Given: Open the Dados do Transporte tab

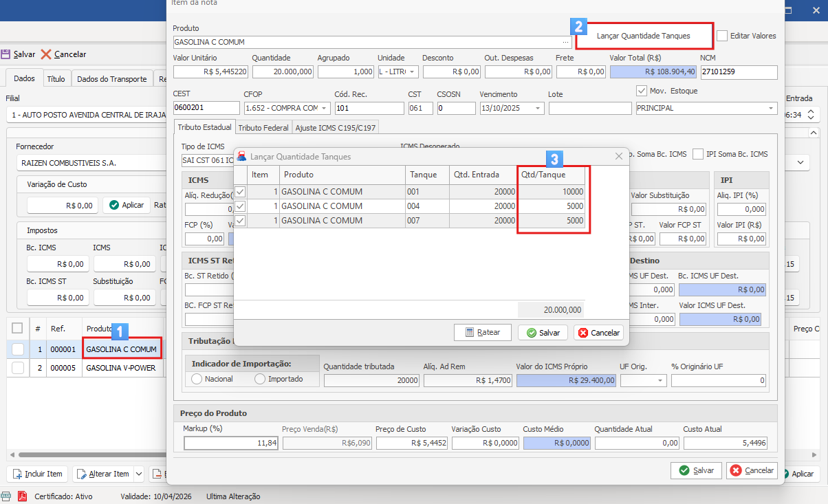Looking at the screenshot, I should pos(111,79).
